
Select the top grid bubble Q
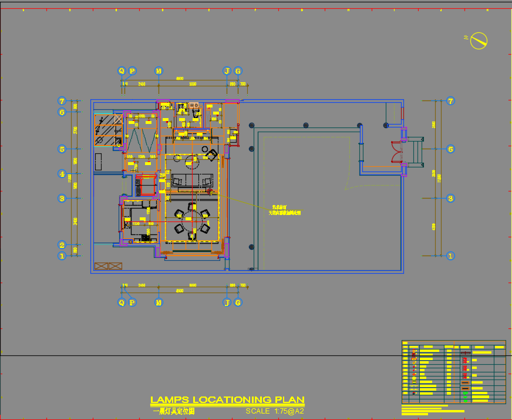pos(122,70)
